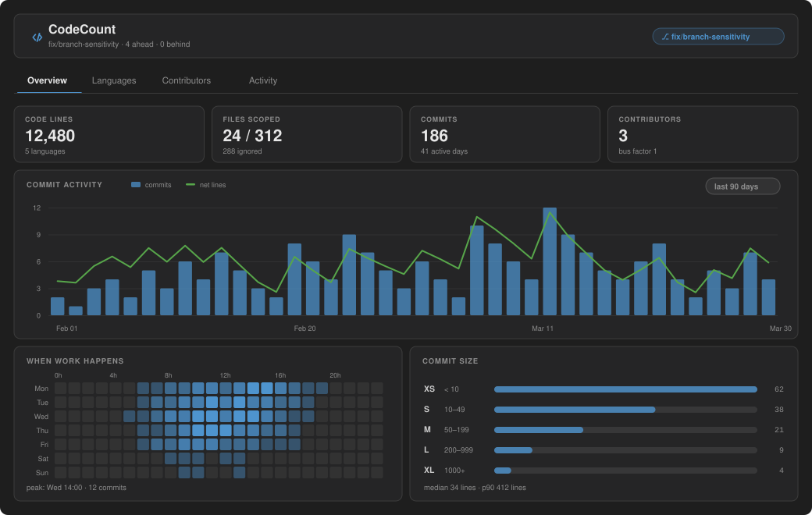Image resolution: width=812 pixels, height=515 pixels.
Task: Open the 'last 90 days' range selector
Action: (x=743, y=186)
